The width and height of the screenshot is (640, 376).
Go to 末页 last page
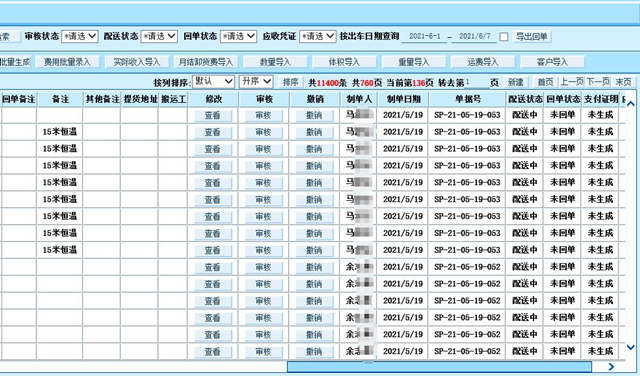(x=623, y=82)
